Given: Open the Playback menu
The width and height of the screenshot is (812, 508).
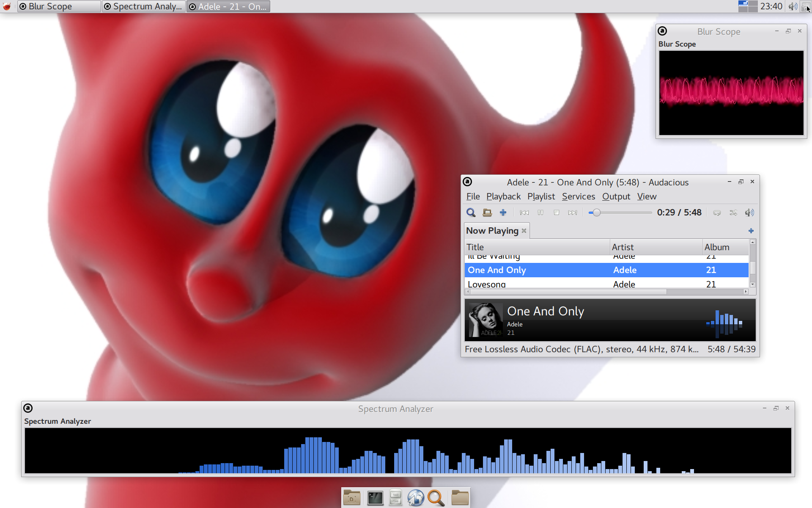Looking at the screenshot, I should pos(503,196).
